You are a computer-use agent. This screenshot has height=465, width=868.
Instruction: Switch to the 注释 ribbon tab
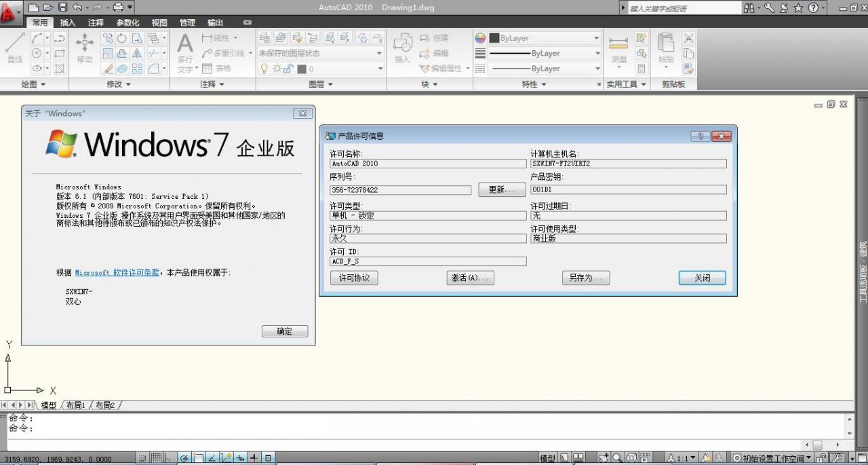(x=96, y=22)
